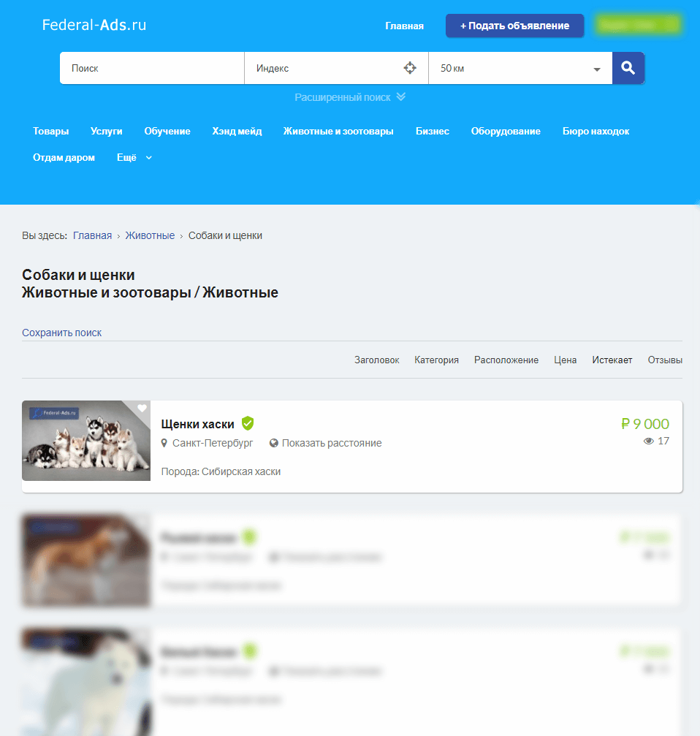The width and height of the screenshot is (700, 736).
Task: Click the globe icon by Показать расстояние
Action: point(274,443)
